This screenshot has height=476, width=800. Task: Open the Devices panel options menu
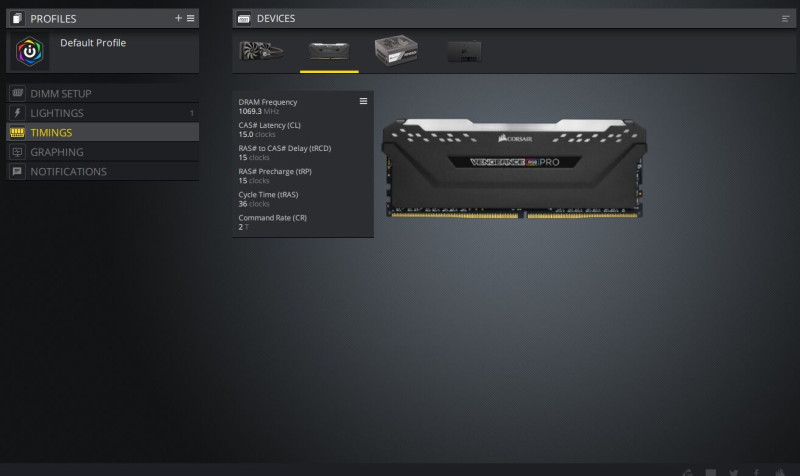(x=785, y=18)
